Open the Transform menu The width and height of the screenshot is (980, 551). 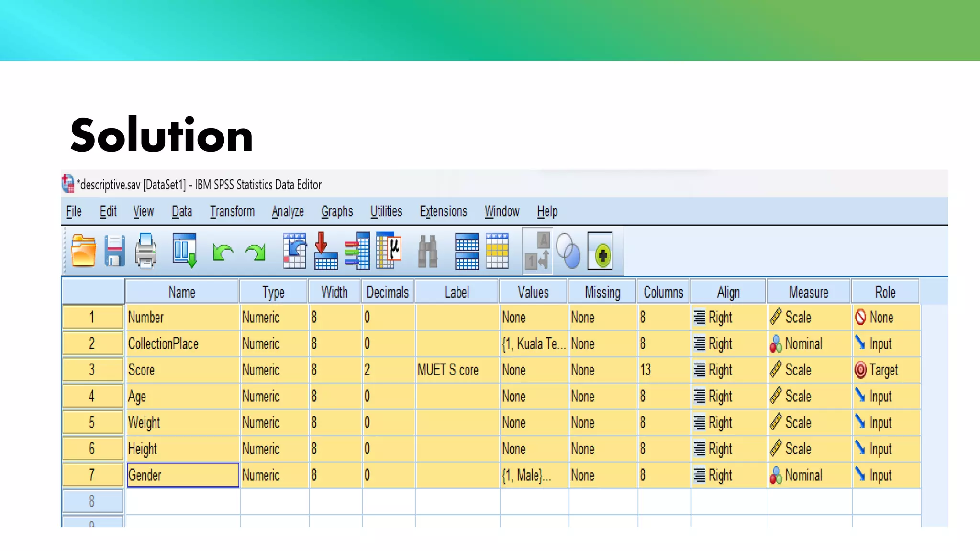point(232,211)
